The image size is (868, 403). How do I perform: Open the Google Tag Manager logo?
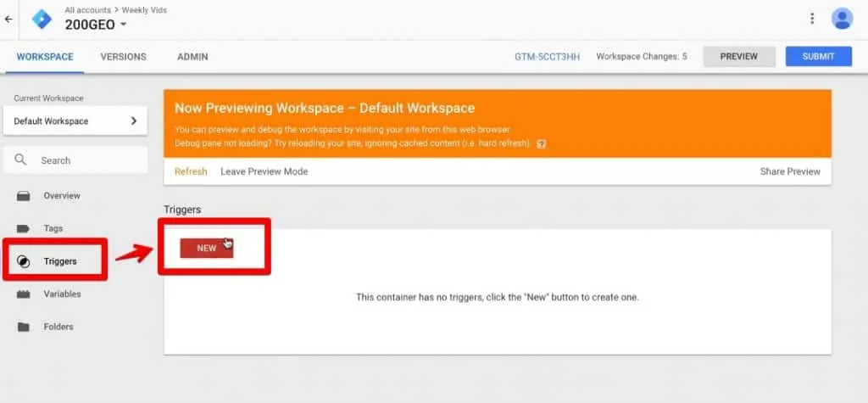(x=42, y=19)
